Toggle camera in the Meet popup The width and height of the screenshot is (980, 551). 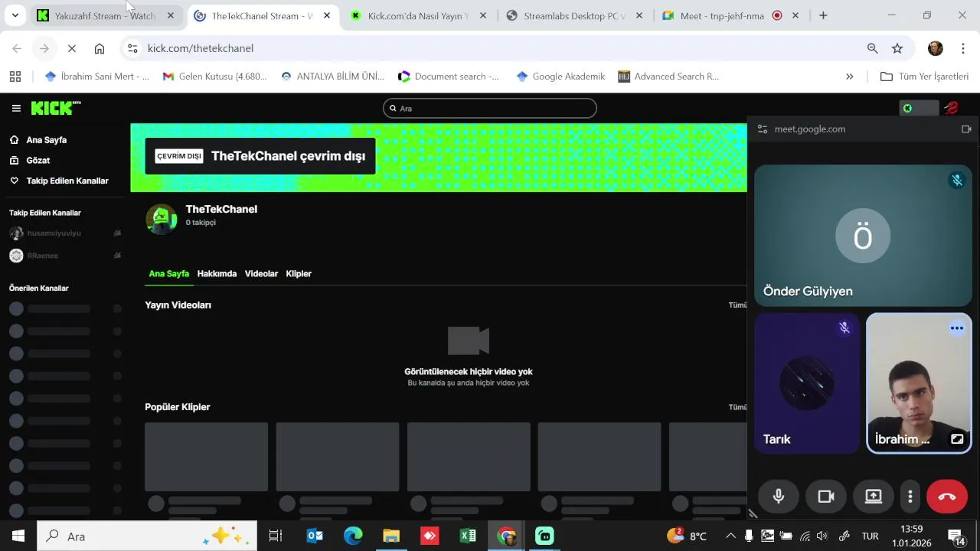click(826, 497)
